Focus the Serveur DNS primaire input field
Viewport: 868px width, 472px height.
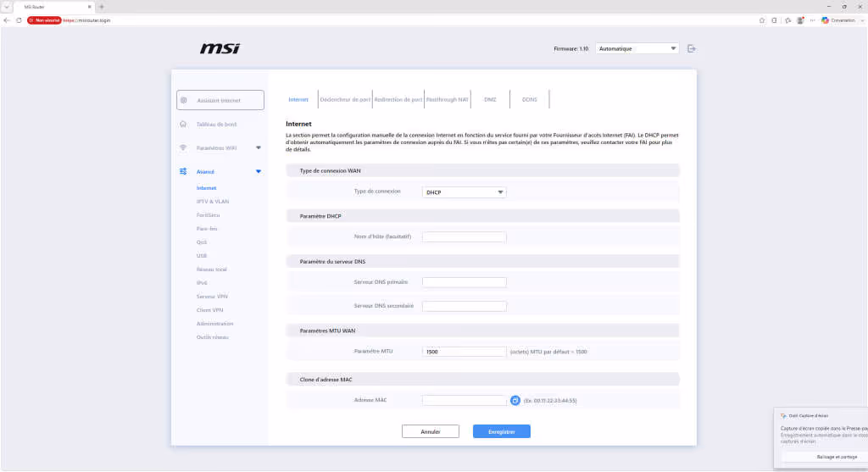[464, 282]
